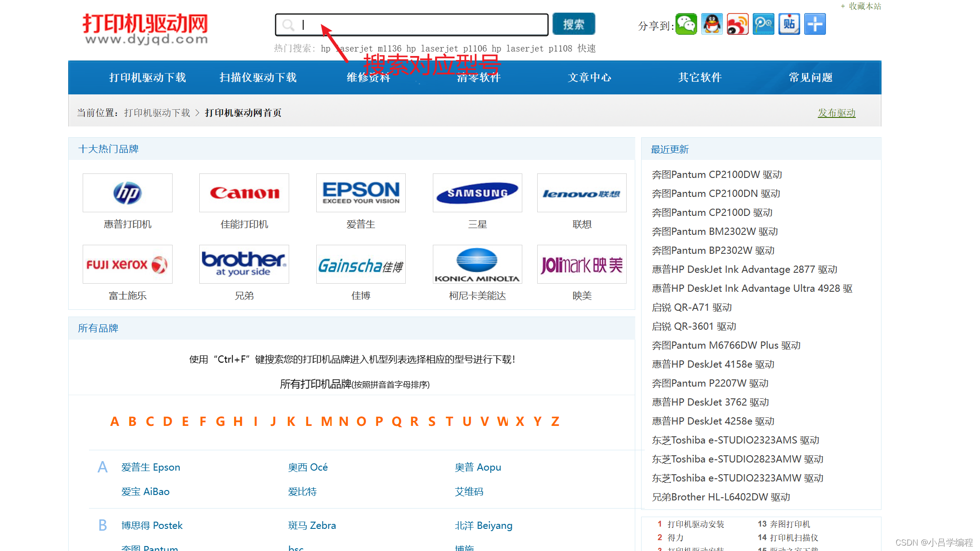
Task: Jump to letter M in alphabet index
Action: 326,421
